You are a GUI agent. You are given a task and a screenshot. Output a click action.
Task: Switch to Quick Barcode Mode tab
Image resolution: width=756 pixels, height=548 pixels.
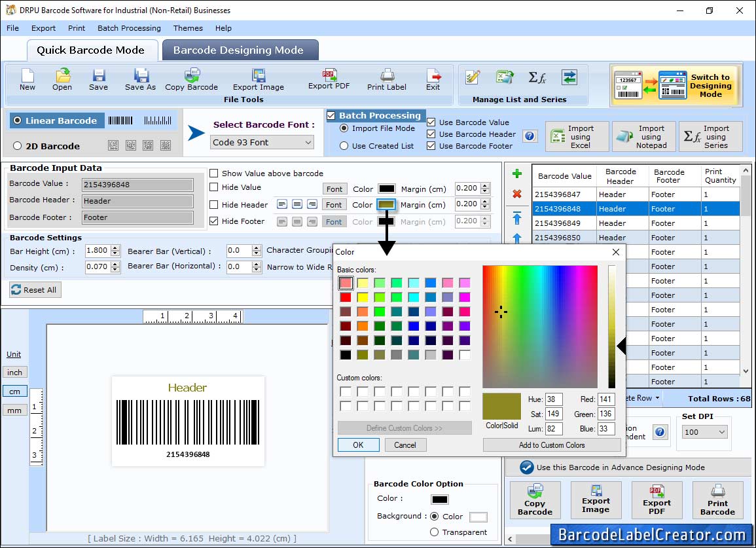91,50
